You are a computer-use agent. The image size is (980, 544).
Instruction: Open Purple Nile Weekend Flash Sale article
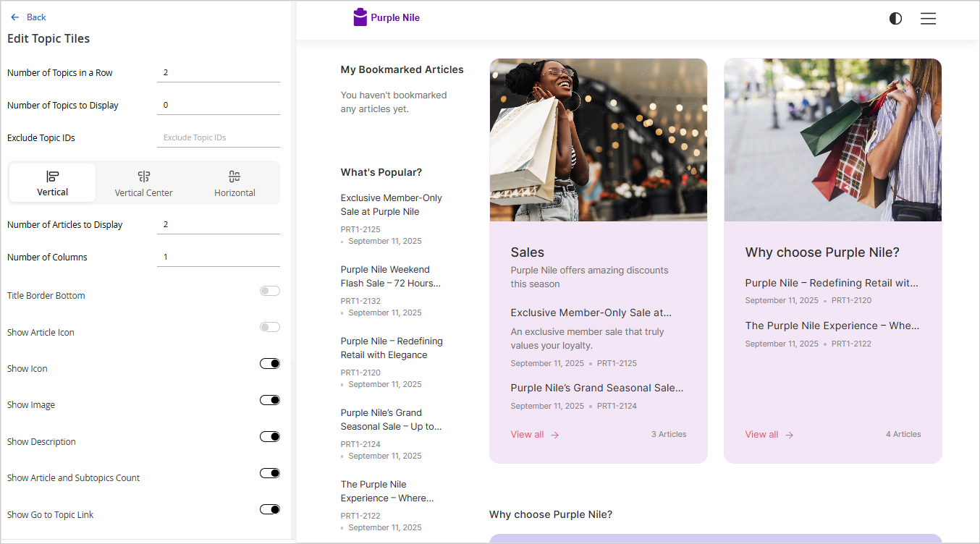coord(390,276)
